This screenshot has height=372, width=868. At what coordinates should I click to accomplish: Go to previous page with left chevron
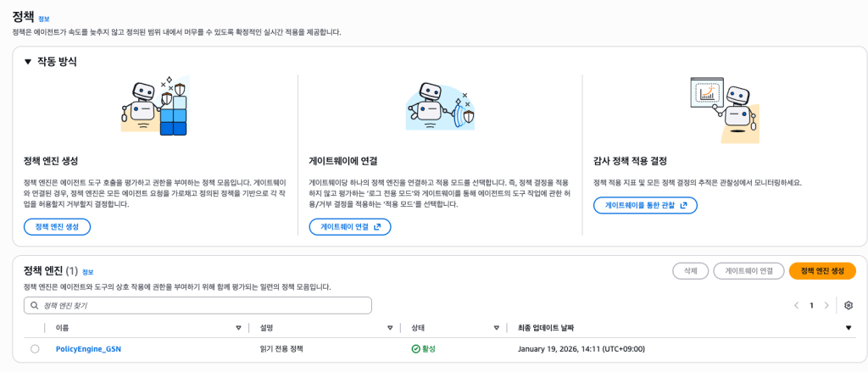point(796,305)
